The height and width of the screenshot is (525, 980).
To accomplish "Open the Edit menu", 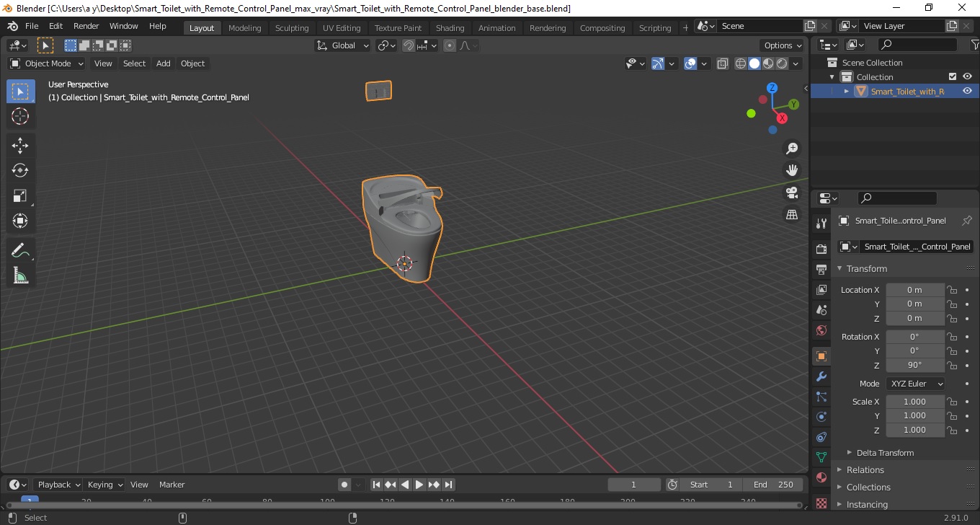I will (56, 26).
